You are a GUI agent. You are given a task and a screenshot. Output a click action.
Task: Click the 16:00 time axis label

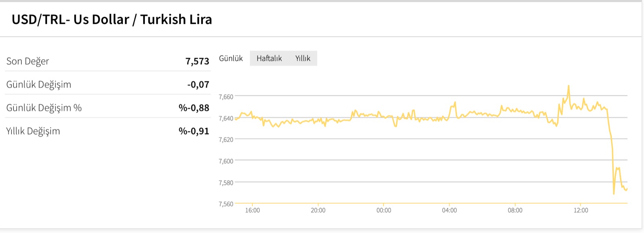pyautogui.click(x=252, y=210)
